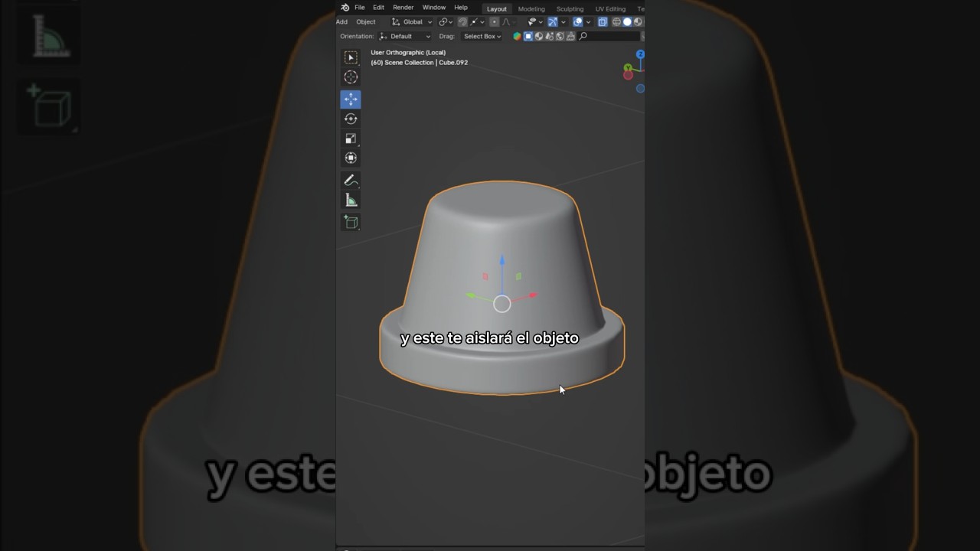The width and height of the screenshot is (980, 551).
Task: Select the Add Cube tool
Action: (351, 222)
